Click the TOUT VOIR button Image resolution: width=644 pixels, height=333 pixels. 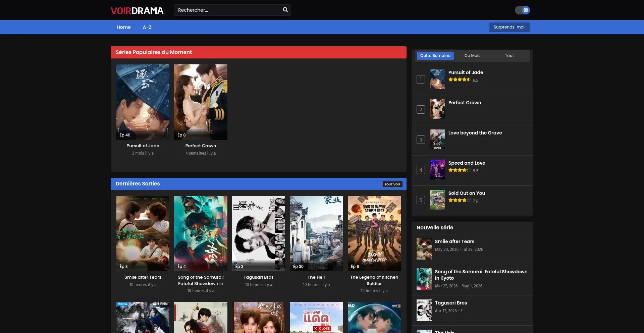point(392,184)
